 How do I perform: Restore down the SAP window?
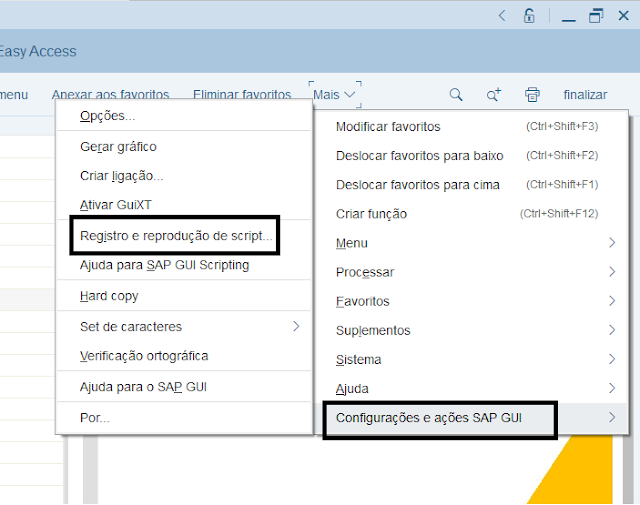click(x=596, y=16)
